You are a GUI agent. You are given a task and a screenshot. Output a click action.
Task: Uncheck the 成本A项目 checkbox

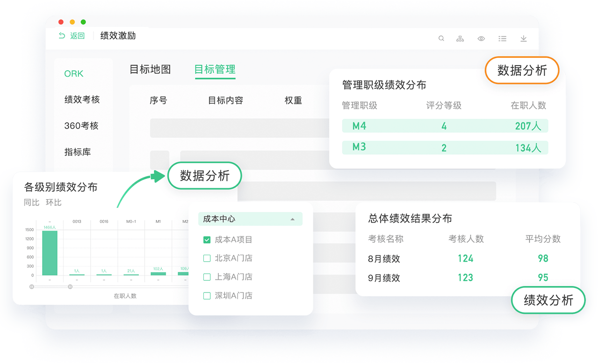click(x=207, y=240)
